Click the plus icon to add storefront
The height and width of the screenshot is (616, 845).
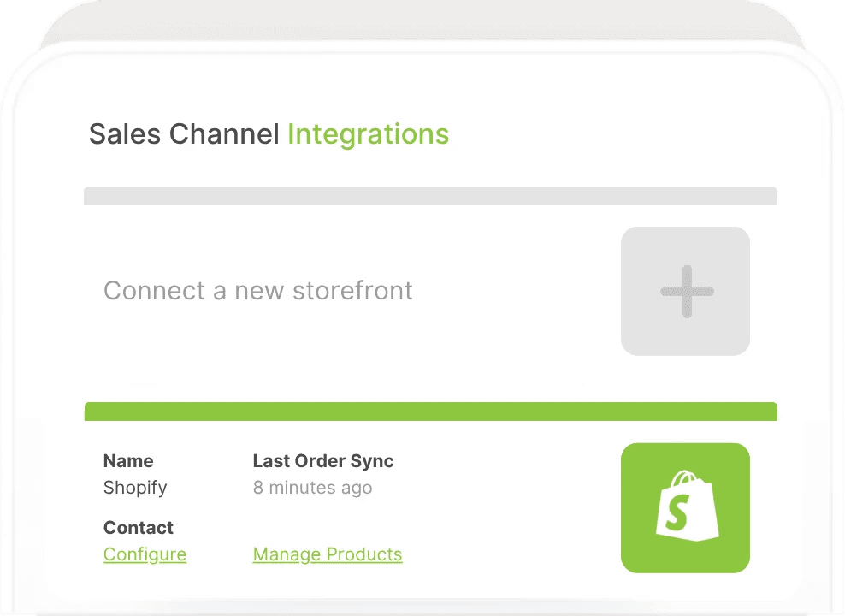coord(687,292)
